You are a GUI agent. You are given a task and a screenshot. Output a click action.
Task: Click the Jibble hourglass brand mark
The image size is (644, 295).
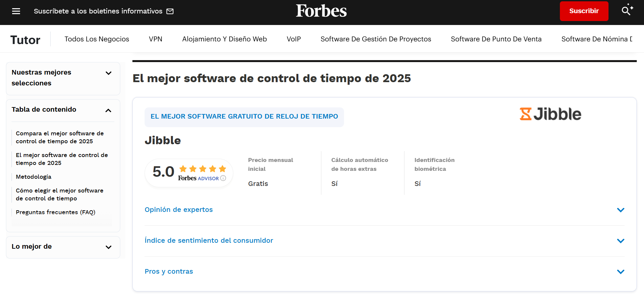tap(526, 114)
